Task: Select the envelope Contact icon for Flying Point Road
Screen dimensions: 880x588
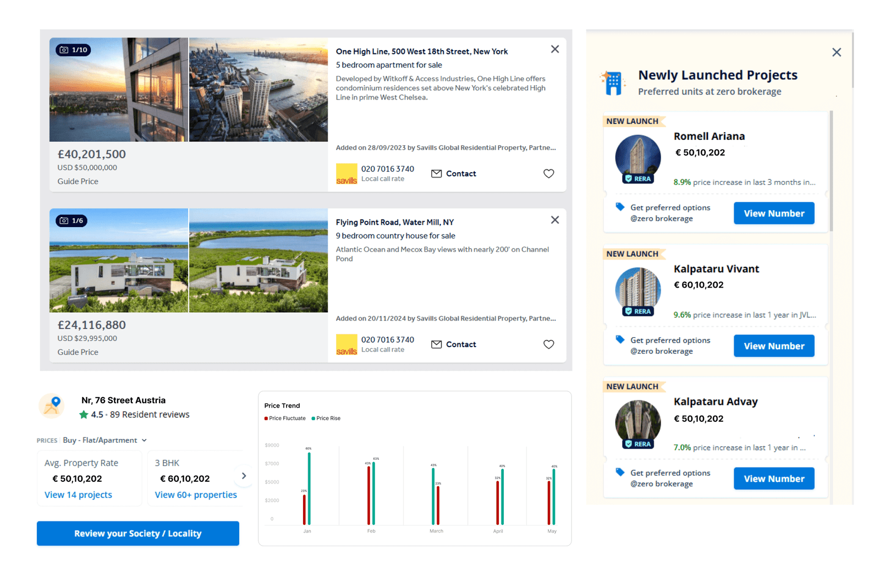Action: pos(437,344)
